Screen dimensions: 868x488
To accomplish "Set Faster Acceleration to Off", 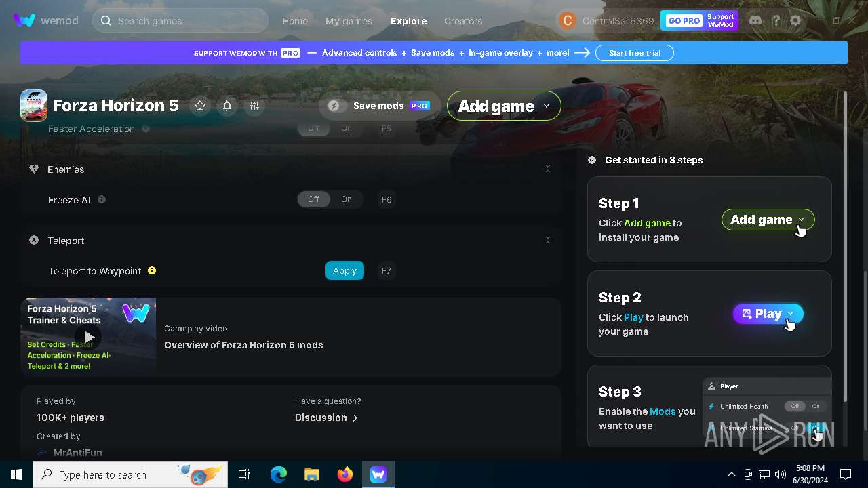I will pos(313,128).
